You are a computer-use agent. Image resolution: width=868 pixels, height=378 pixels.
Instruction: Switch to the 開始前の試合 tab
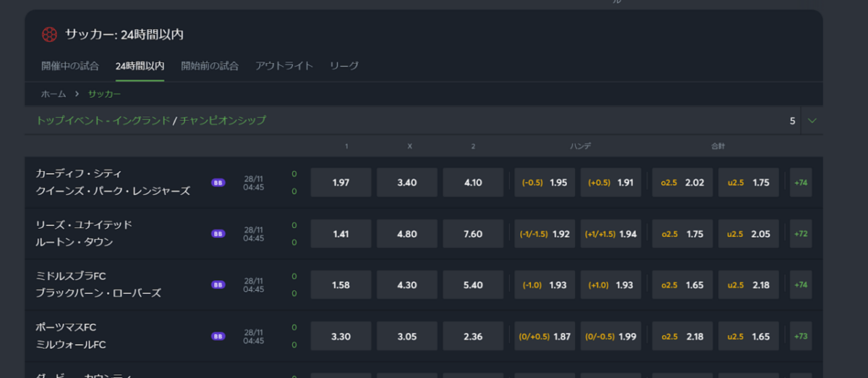[210, 66]
